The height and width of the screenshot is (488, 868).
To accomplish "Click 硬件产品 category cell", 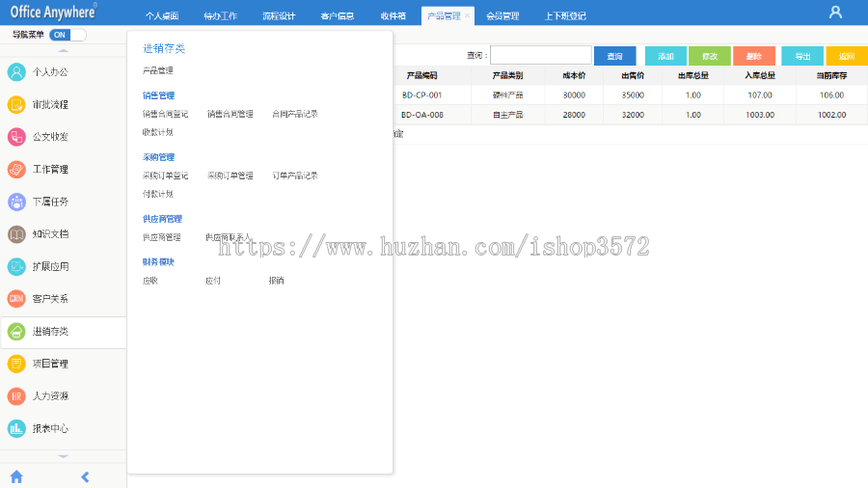I will pos(507,95).
